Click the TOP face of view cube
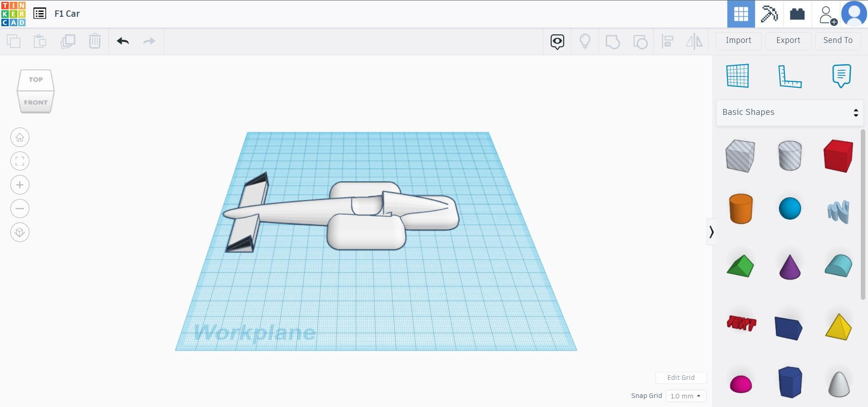The width and height of the screenshot is (868, 407). tap(36, 80)
